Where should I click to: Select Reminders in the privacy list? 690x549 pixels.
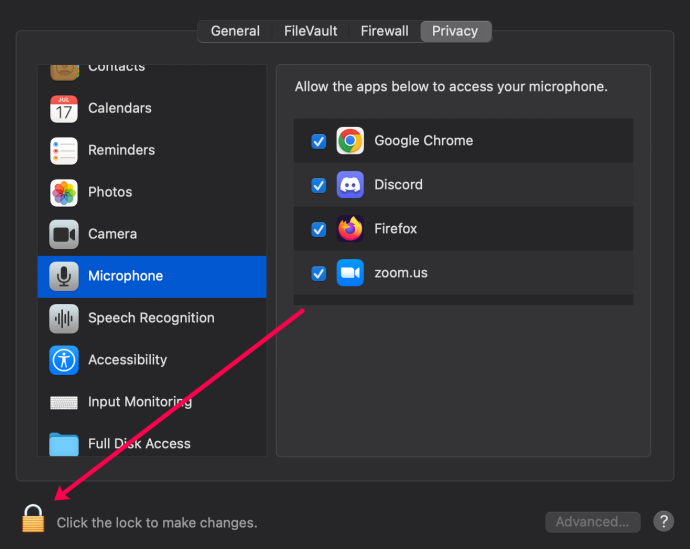pyautogui.click(x=152, y=150)
